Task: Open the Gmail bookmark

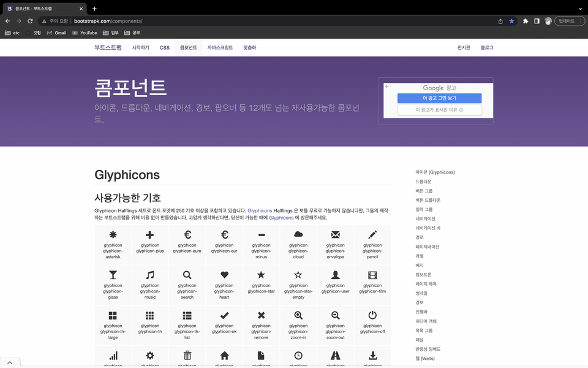Action: (56, 33)
